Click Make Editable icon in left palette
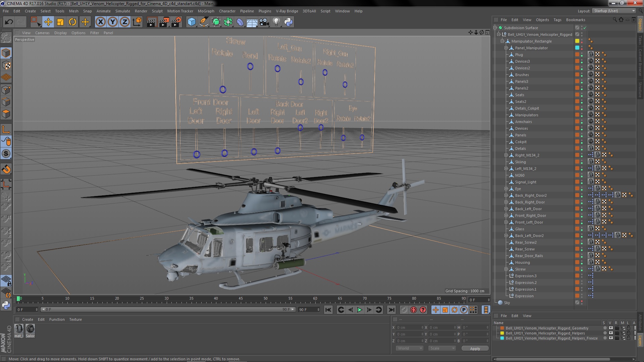The height and width of the screenshot is (362, 644). point(6,38)
